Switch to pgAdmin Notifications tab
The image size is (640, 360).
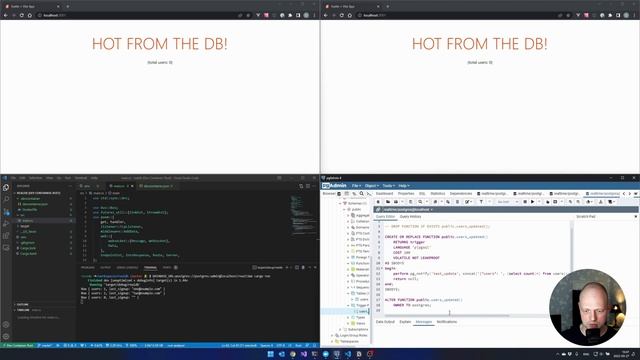coord(447,322)
